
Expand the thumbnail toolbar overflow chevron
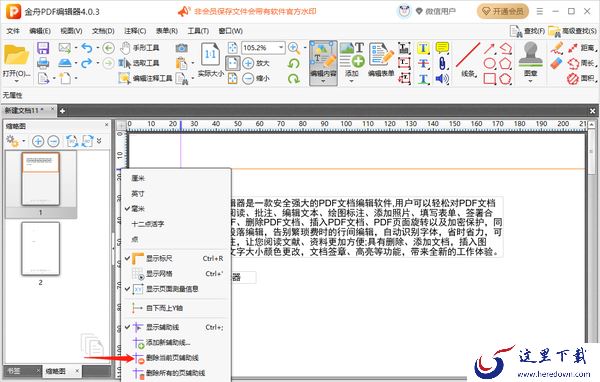[x=99, y=141]
